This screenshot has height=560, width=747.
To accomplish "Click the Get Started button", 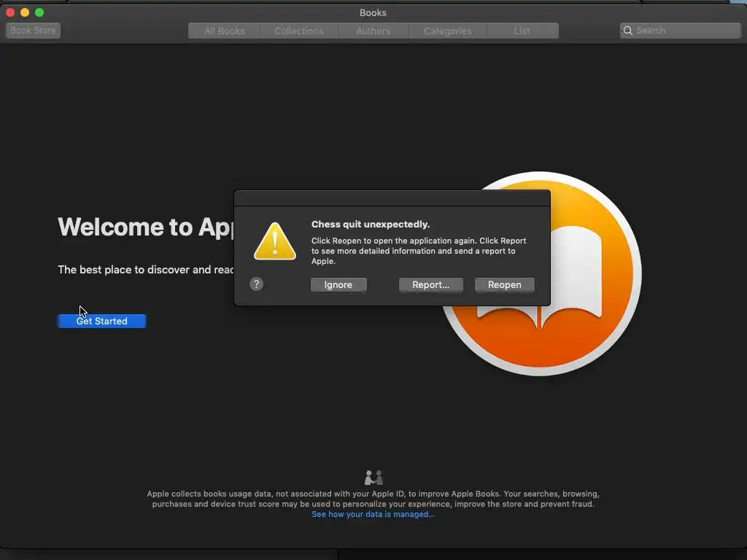I will tap(101, 321).
